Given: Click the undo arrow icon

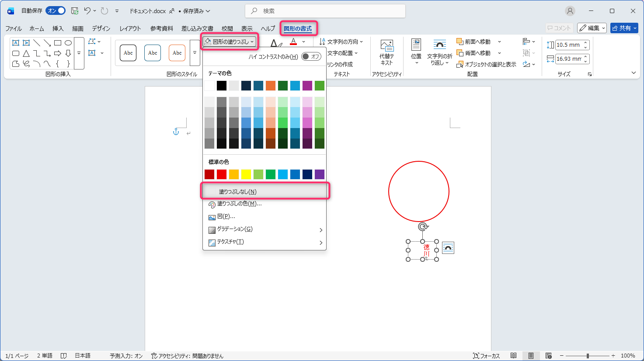Looking at the screenshot, I should (x=87, y=11).
